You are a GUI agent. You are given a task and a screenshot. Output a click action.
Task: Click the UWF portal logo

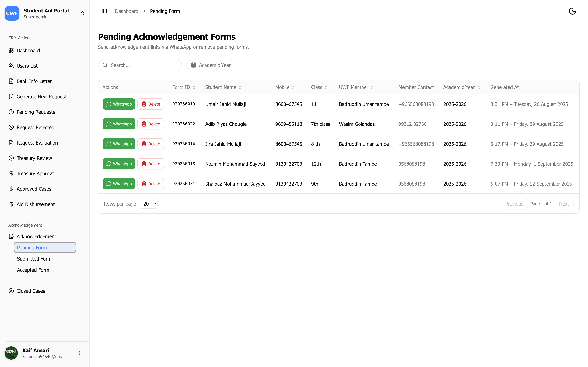12,13
